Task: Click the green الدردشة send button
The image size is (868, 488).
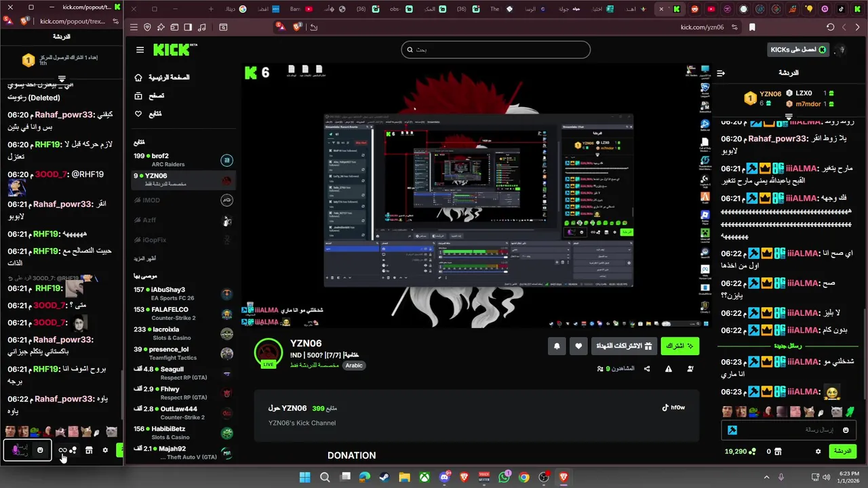Action: (x=842, y=451)
